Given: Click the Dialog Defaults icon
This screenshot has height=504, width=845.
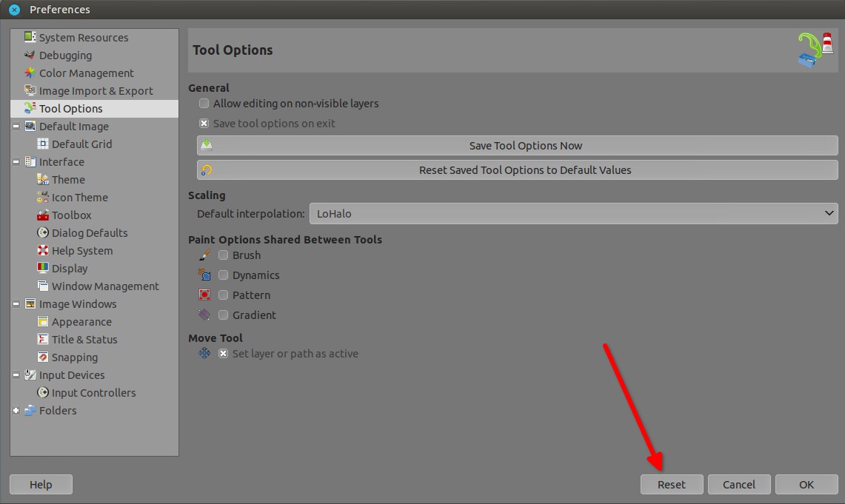Looking at the screenshot, I should click(x=42, y=232).
